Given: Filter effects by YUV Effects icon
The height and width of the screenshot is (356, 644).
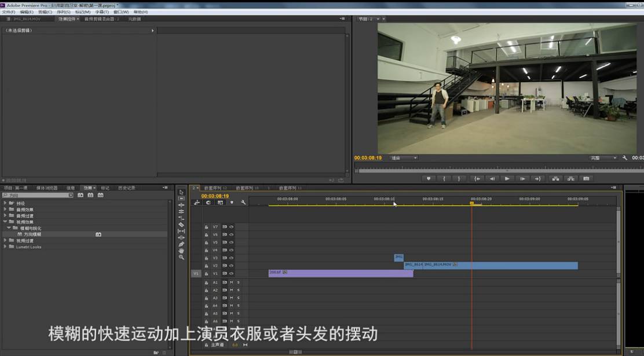Looking at the screenshot, I should tap(101, 195).
